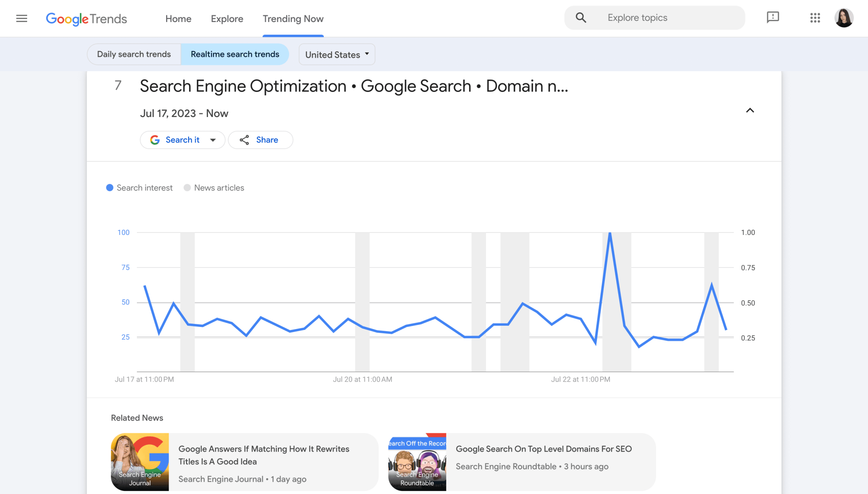Open the Search Engine Roundtable article about top level domains
The image size is (868, 494).
tap(544, 449)
